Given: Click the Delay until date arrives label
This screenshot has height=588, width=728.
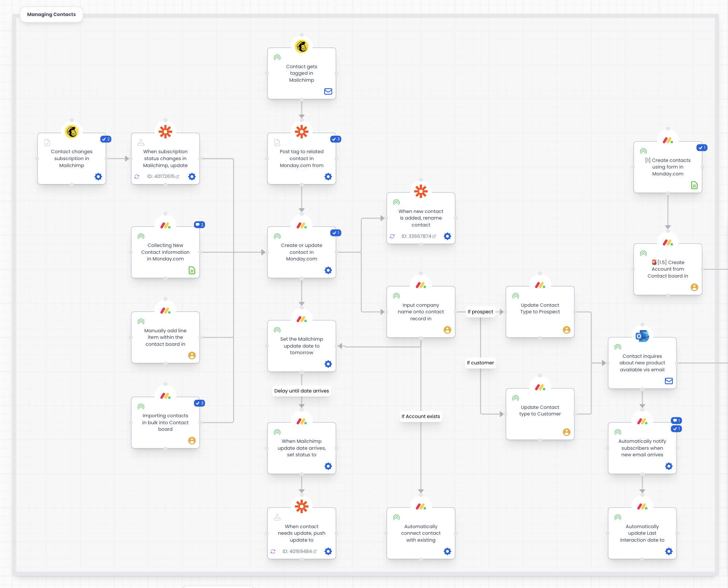Looking at the screenshot, I should [302, 391].
